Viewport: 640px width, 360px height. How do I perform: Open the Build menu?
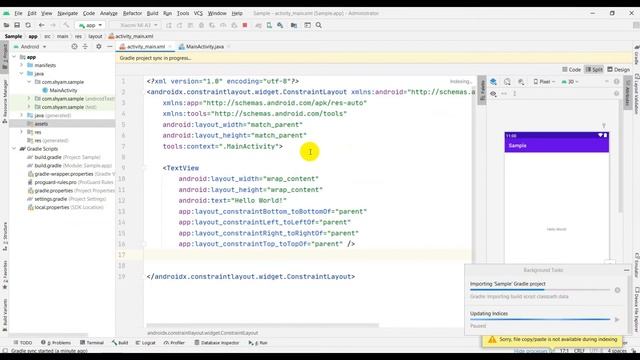click(152, 13)
